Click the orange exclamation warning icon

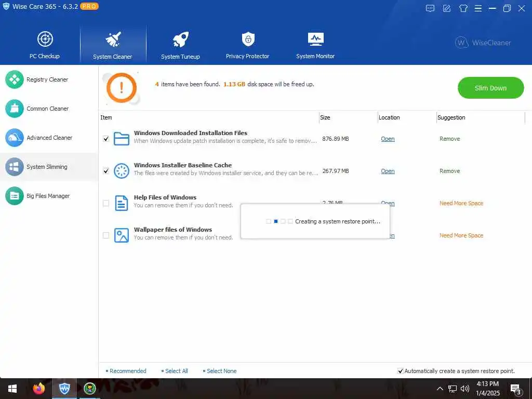[x=122, y=88]
